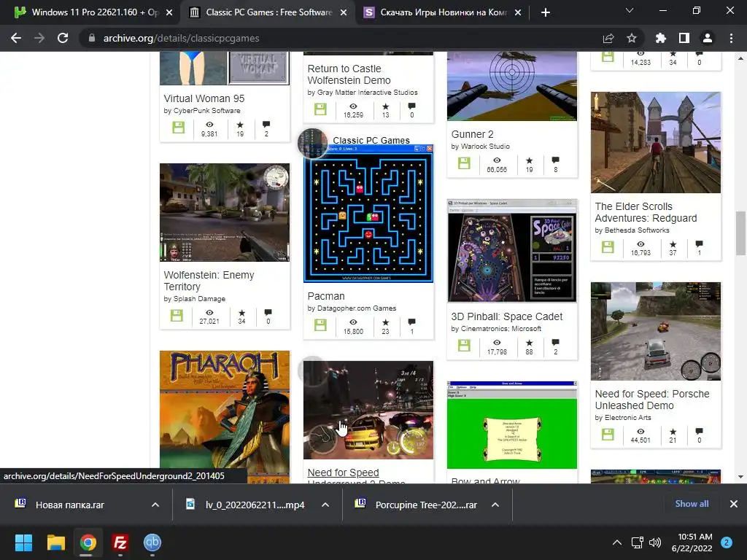The image size is (747, 560).
Task: Open The Elder Scrolls Adventures: Redguard link
Action: click(x=646, y=212)
